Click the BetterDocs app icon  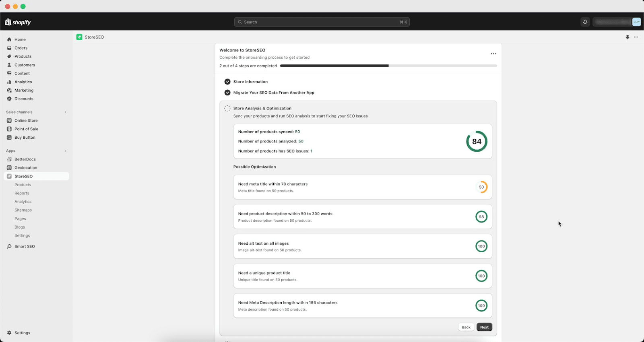9,159
